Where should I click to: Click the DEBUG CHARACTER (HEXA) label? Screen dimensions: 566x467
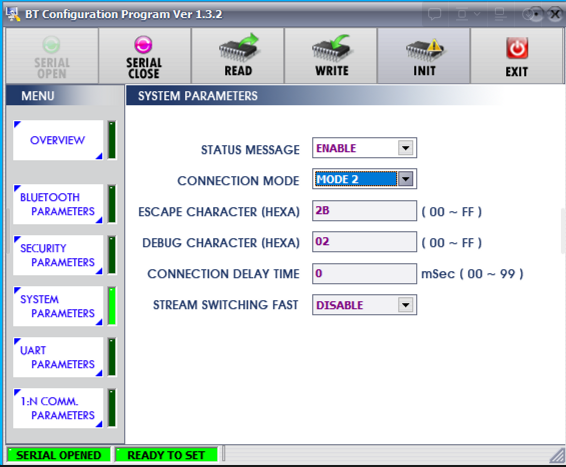pos(221,243)
